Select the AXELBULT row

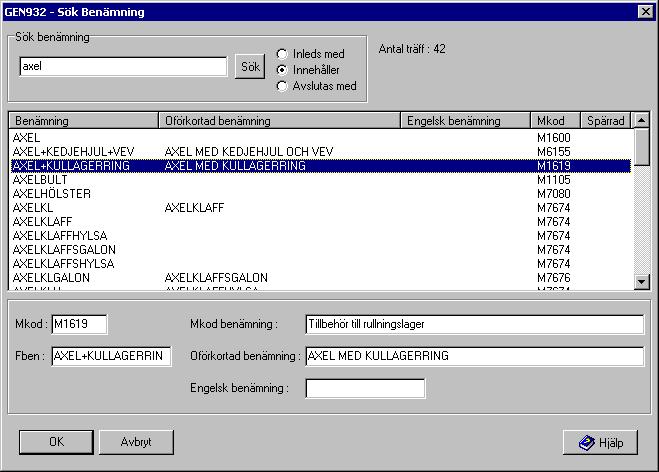(320, 180)
